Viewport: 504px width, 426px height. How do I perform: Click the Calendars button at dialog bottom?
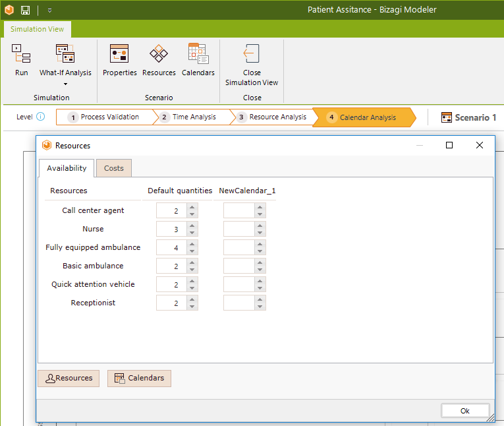pos(139,378)
